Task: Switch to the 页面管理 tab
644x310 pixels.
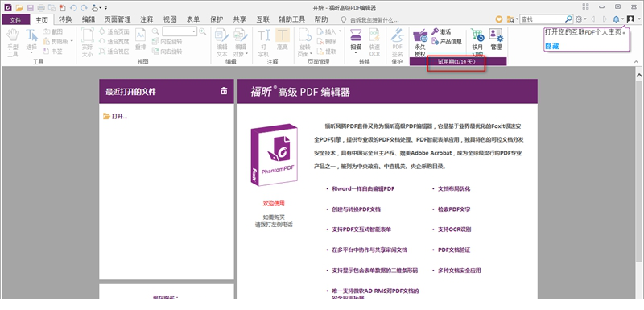Action: click(x=118, y=19)
